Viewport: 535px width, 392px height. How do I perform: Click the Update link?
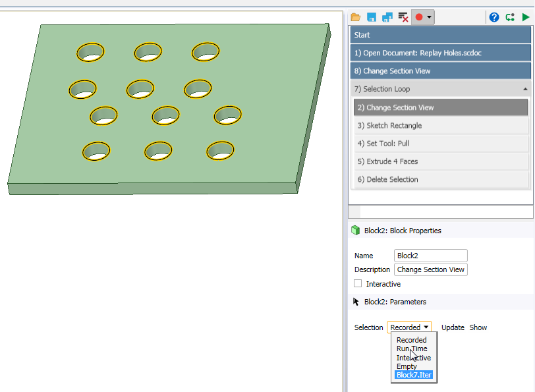[x=453, y=327]
